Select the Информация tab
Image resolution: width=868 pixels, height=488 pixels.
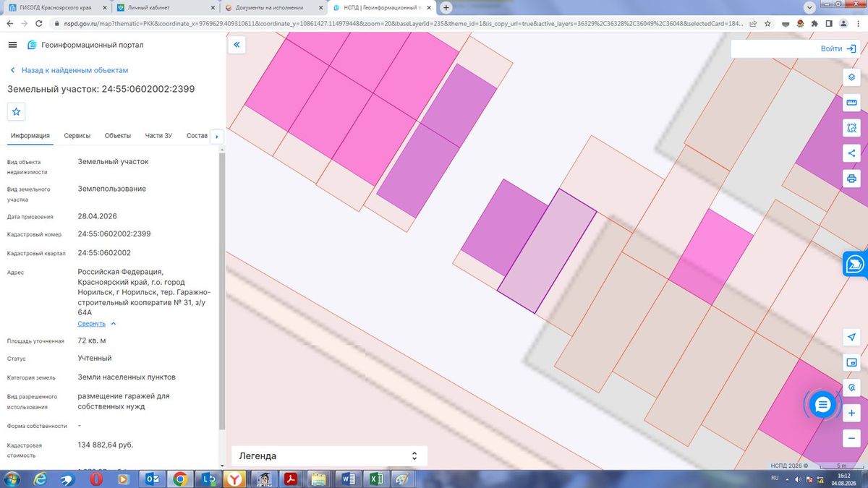tap(30, 136)
